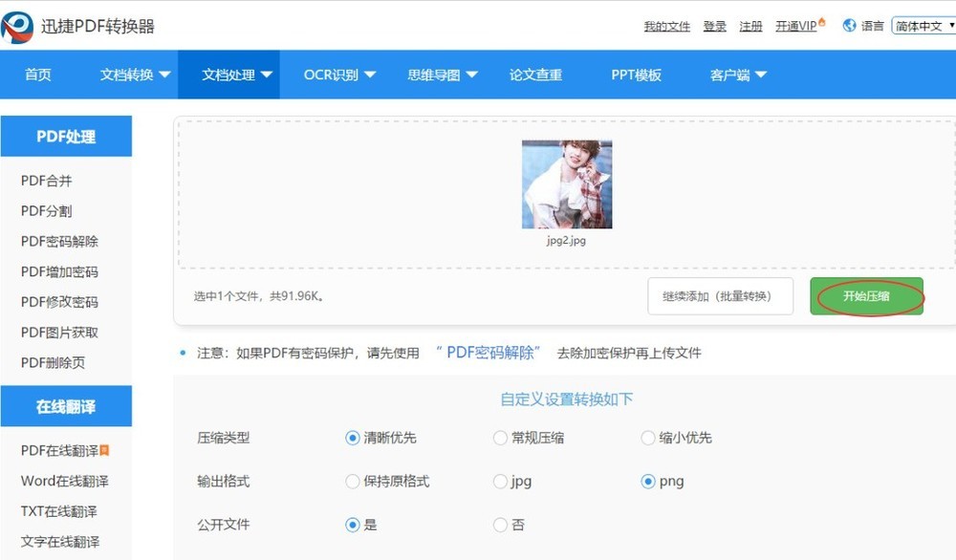The image size is (956, 560).
Task: Click the jpg2.jpg image thumbnail
Action: coord(567,184)
